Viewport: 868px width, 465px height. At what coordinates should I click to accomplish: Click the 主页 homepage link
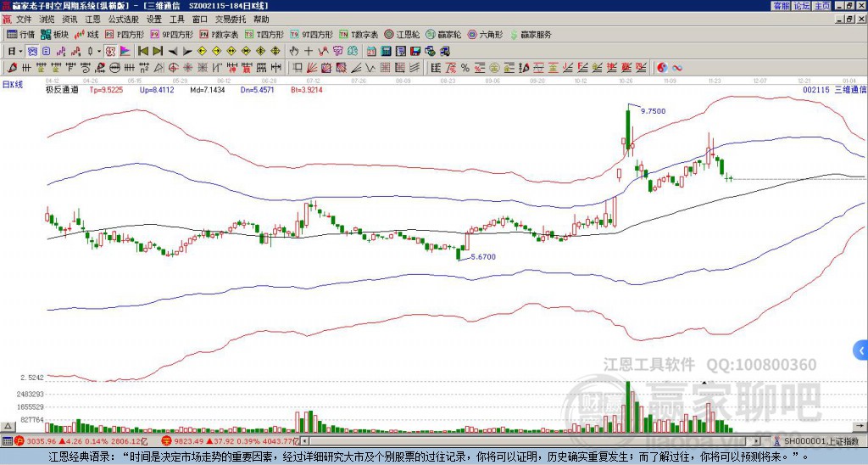(x=821, y=6)
